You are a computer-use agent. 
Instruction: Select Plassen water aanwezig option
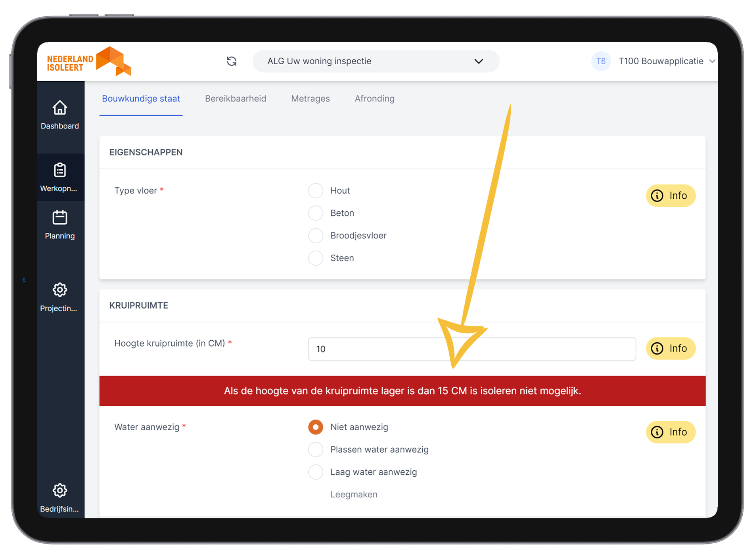coord(316,450)
